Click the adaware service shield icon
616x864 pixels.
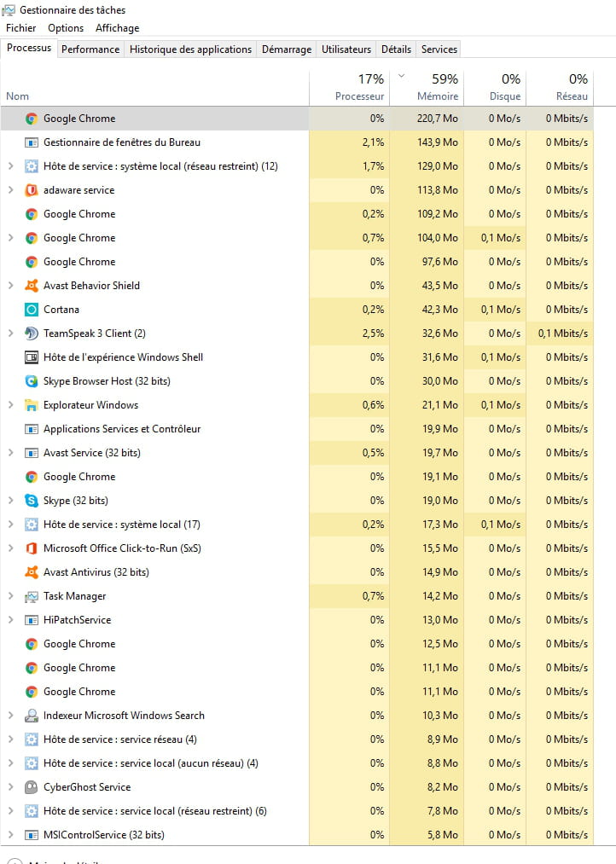pyautogui.click(x=32, y=190)
